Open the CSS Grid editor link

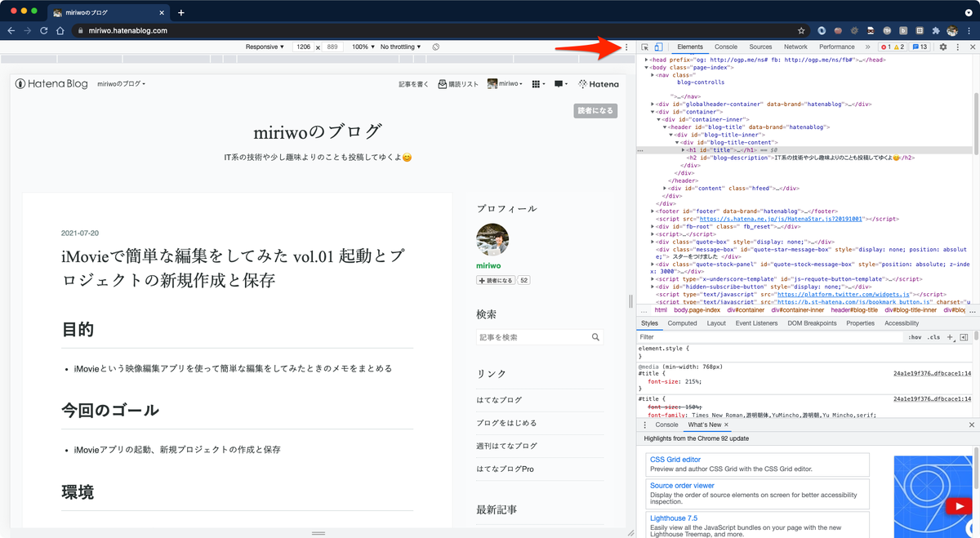coord(675,460)
